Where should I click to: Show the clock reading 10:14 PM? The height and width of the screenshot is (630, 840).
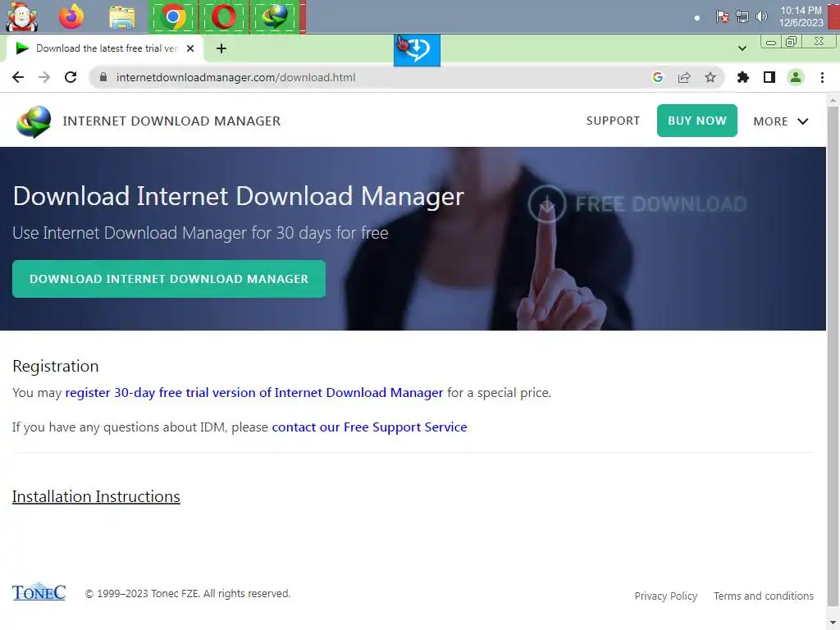(x=801, y=11)
